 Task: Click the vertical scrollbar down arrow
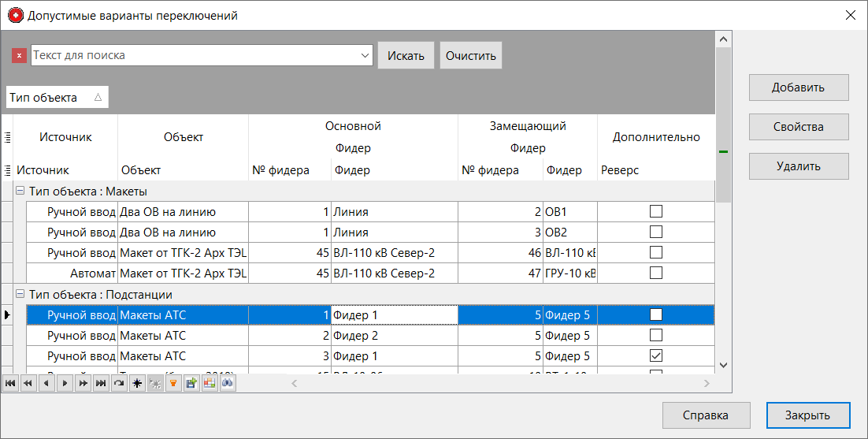tap(723, 365)
